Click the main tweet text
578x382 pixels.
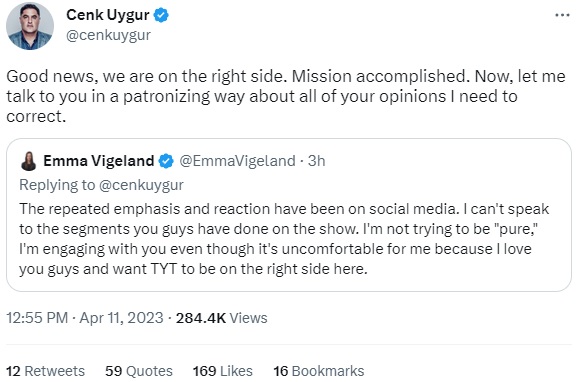tap(286, 96)
